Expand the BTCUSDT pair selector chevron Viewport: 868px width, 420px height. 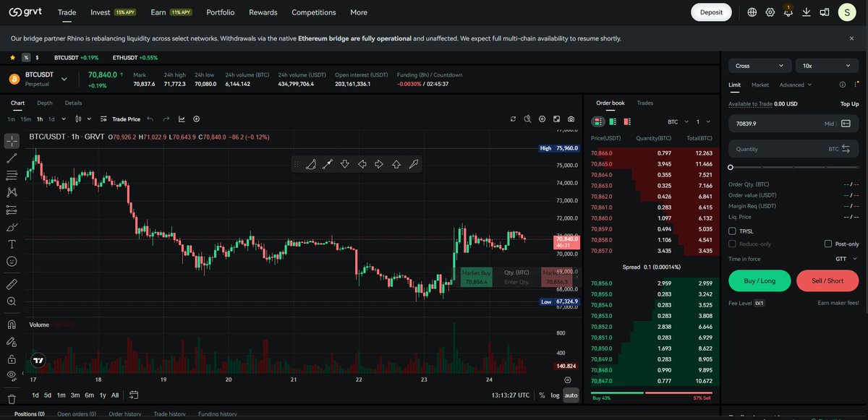(x=64, y=79)
